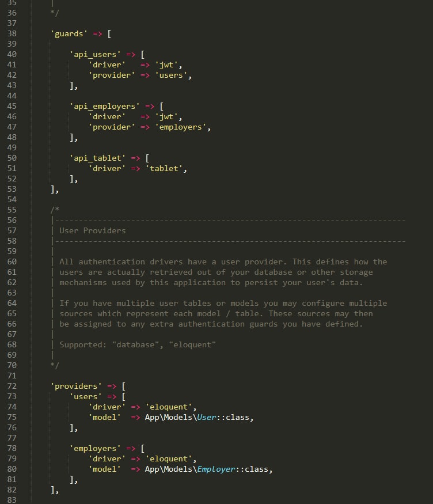Screen dimensions: 433x504
Task: Click 'eloquent' value on line 79
Action: [x=169, y=458]
